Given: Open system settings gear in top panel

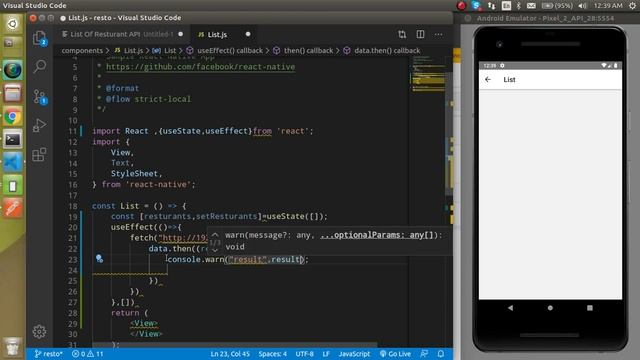Looking at the screenshot, I should point(632,5).
